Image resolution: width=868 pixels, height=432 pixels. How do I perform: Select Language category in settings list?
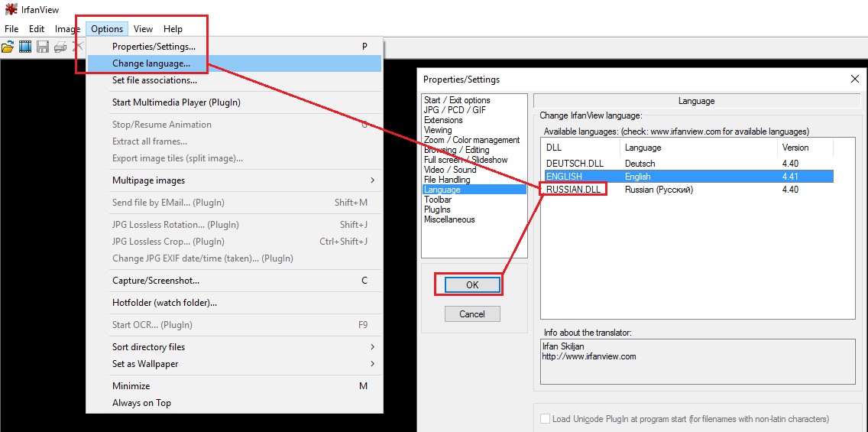474,190
